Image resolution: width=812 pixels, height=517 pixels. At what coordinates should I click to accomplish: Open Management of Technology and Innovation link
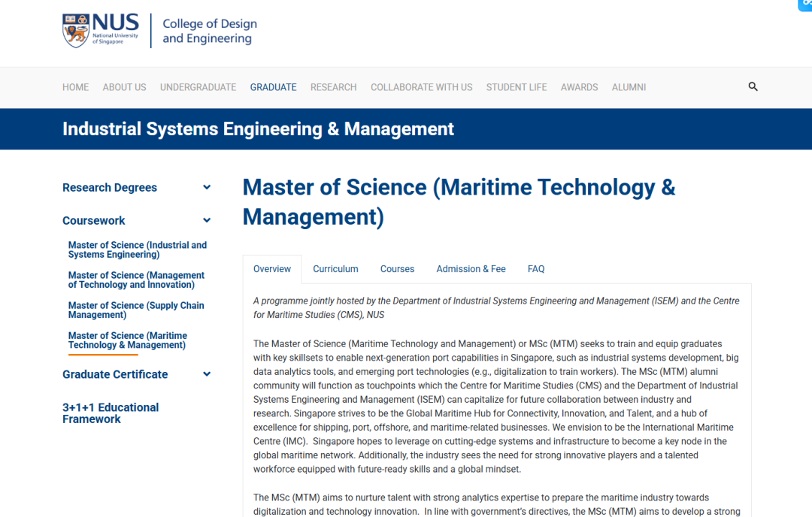pyautogui.click(x=136, y=280)
